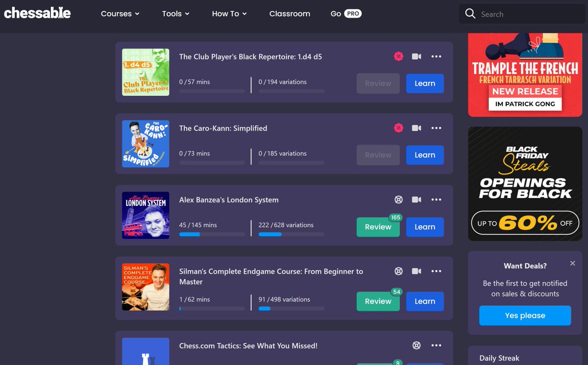Open title Silman's Complete Endgame Course
The image size is (588, 365).
pos(271,276)
